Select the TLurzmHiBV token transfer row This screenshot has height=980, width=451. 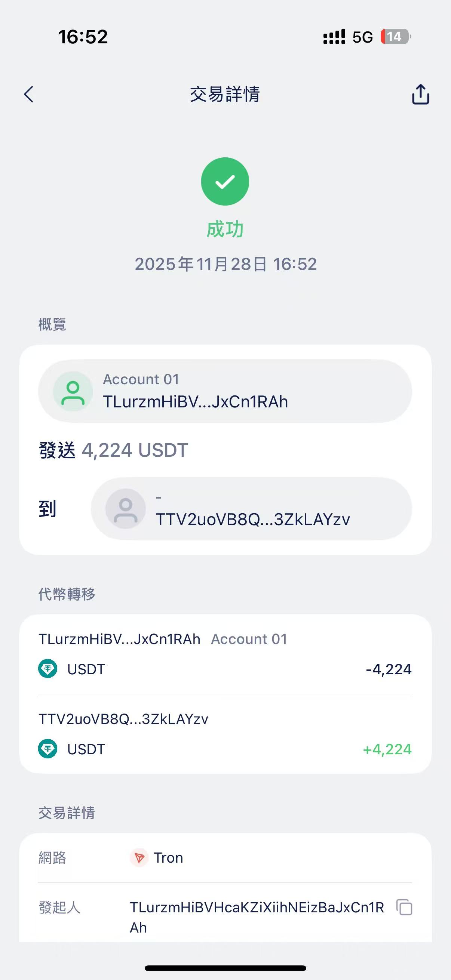tap(225, 654)
